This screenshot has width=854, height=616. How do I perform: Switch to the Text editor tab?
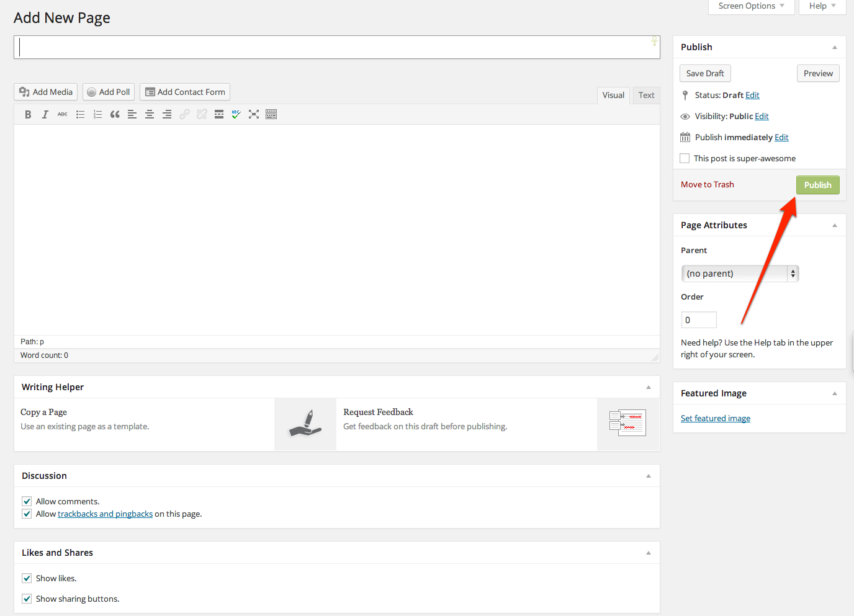point(646,95)
